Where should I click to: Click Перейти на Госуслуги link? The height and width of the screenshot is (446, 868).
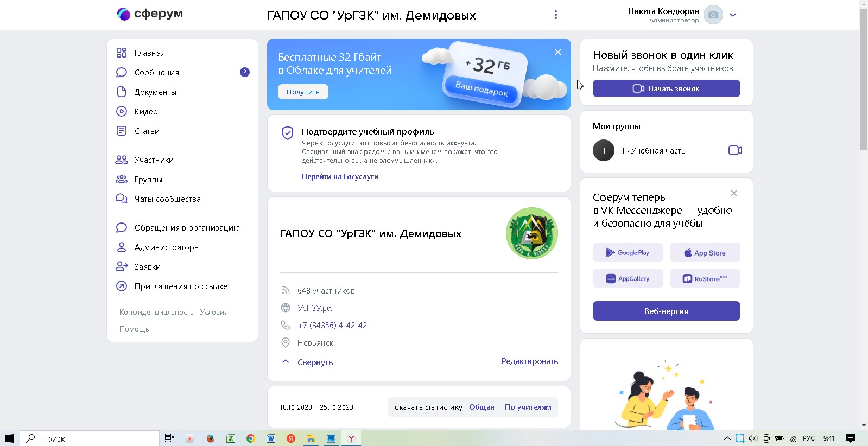[x=340, y=176]
